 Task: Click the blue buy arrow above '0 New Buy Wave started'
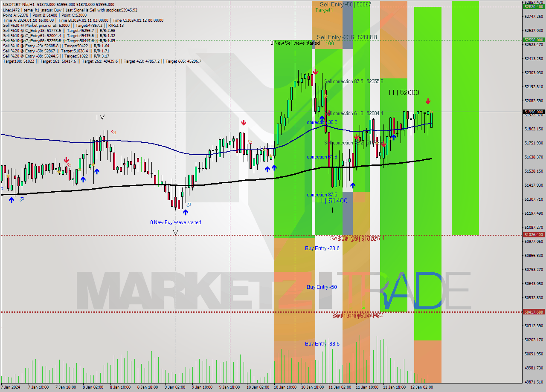(x=186, y=212)
